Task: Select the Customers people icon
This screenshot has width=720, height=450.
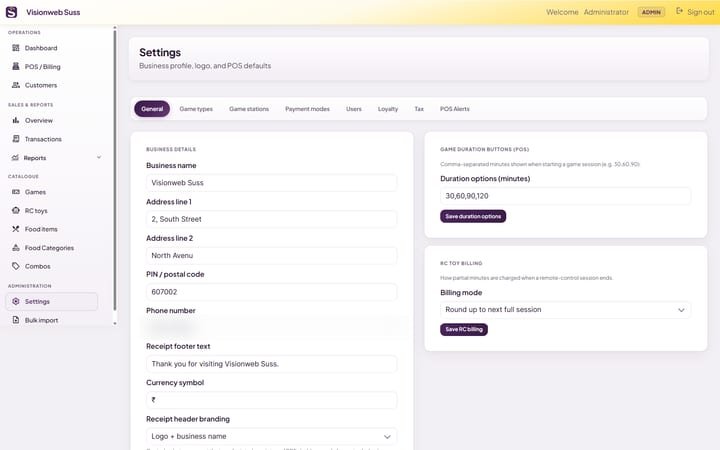Action: coord(16,85)
